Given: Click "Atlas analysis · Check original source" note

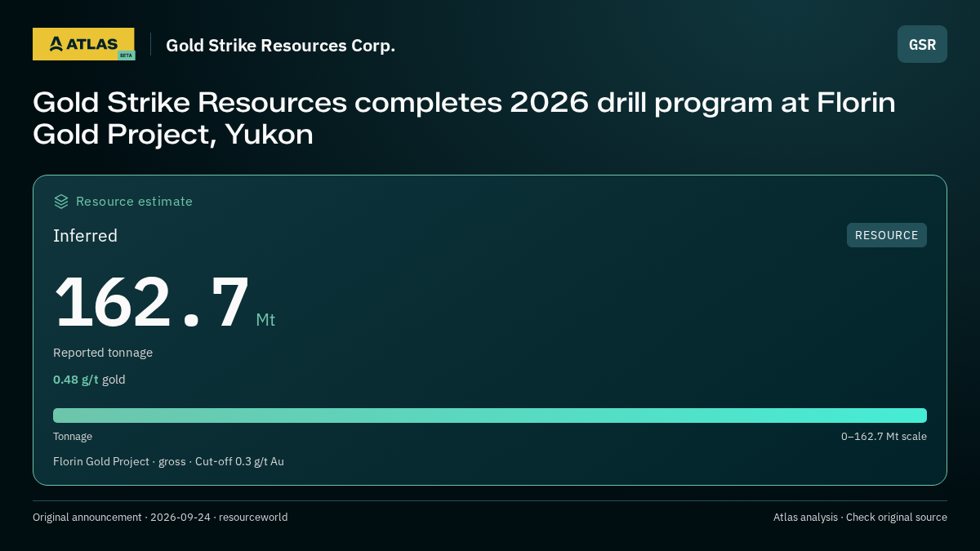Looking at the screenshot, I should [x=860, y=518].
